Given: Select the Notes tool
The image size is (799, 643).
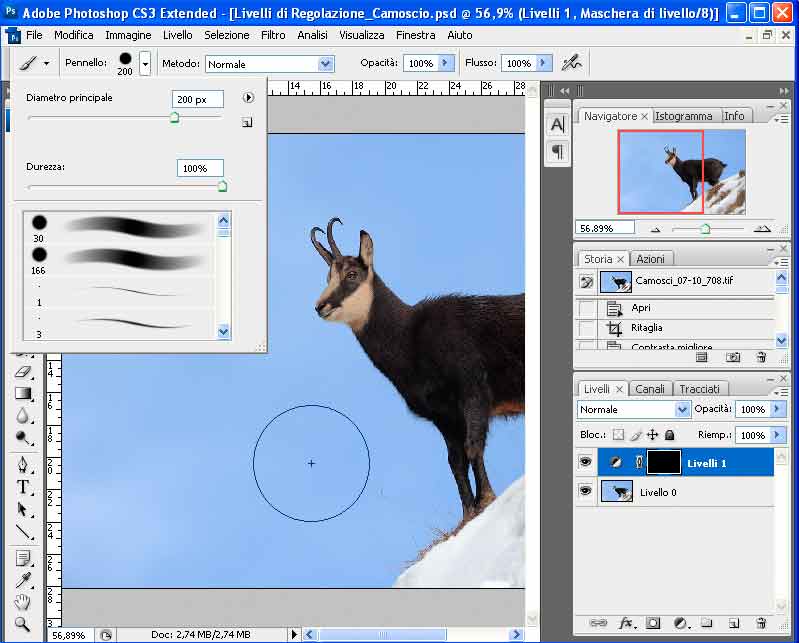Looking at the screenshot, I should pos(23,558).
